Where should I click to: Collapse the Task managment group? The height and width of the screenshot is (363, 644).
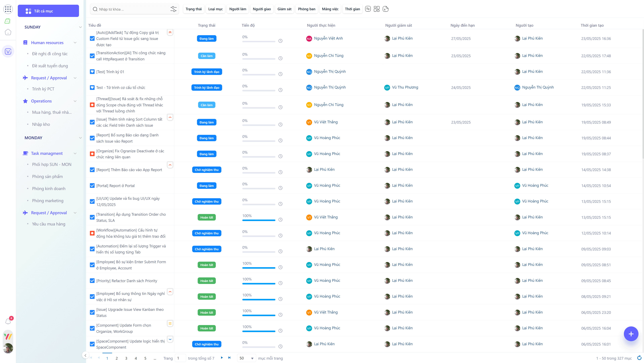coord(75,153)
